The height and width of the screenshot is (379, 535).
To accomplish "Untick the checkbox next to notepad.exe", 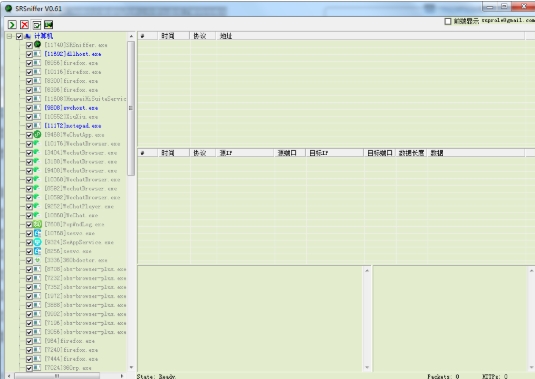I will 29,126.
